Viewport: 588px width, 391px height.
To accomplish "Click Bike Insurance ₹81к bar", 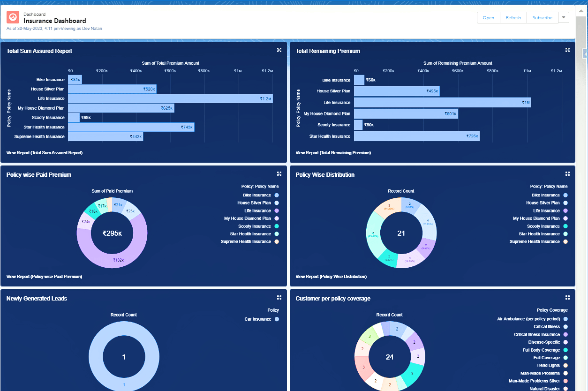I will [x=75, y=80].
